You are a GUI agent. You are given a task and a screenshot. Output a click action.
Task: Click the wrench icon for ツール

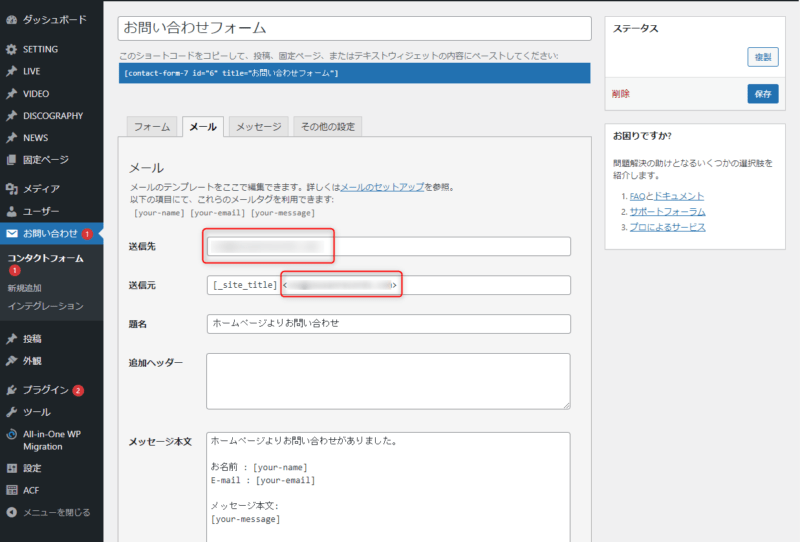tap(11, 411)
